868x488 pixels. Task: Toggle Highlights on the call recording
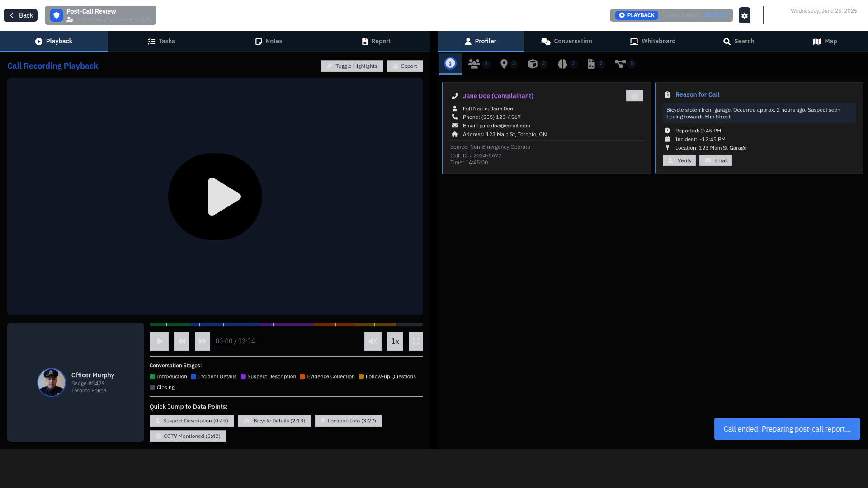pos(352,66)
